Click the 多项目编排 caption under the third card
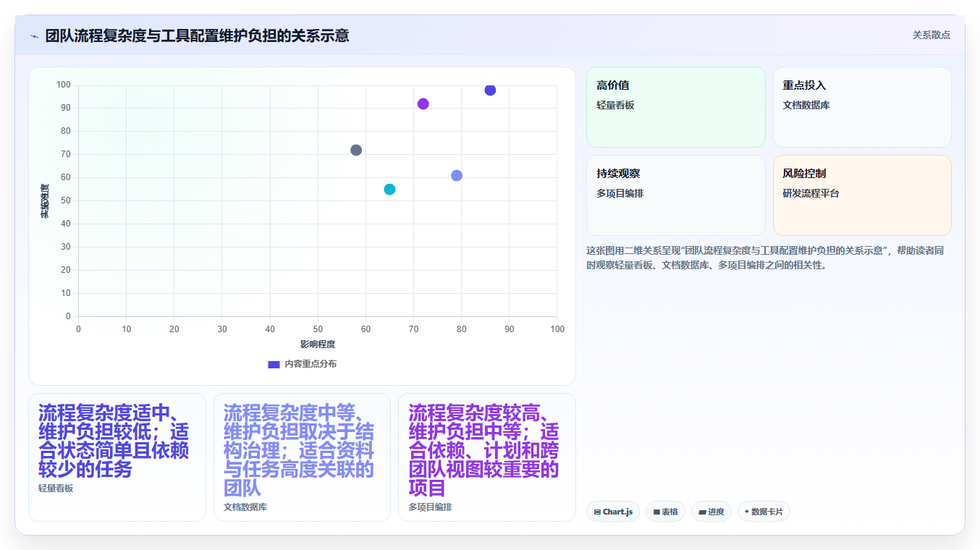Viewport: 980px width, 550px height. tap(430, 507)
